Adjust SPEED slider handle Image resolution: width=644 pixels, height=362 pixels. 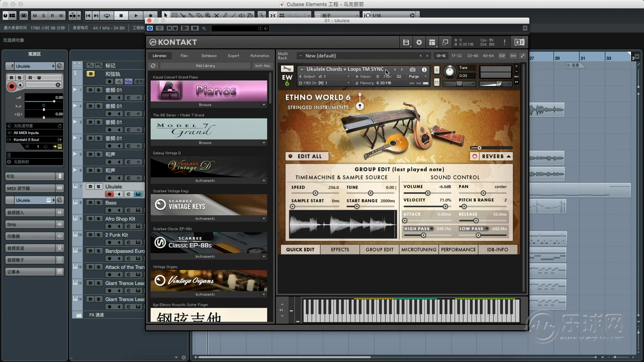point(315,193)
